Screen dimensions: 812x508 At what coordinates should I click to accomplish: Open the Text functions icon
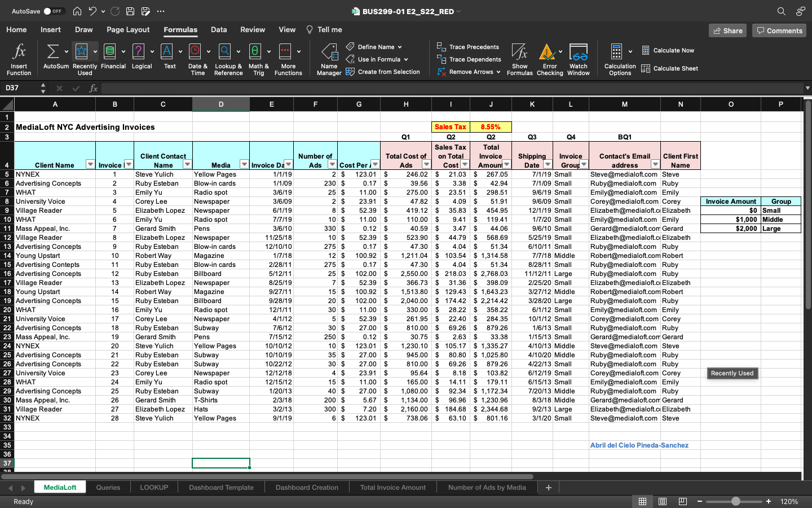pos(167,52)
